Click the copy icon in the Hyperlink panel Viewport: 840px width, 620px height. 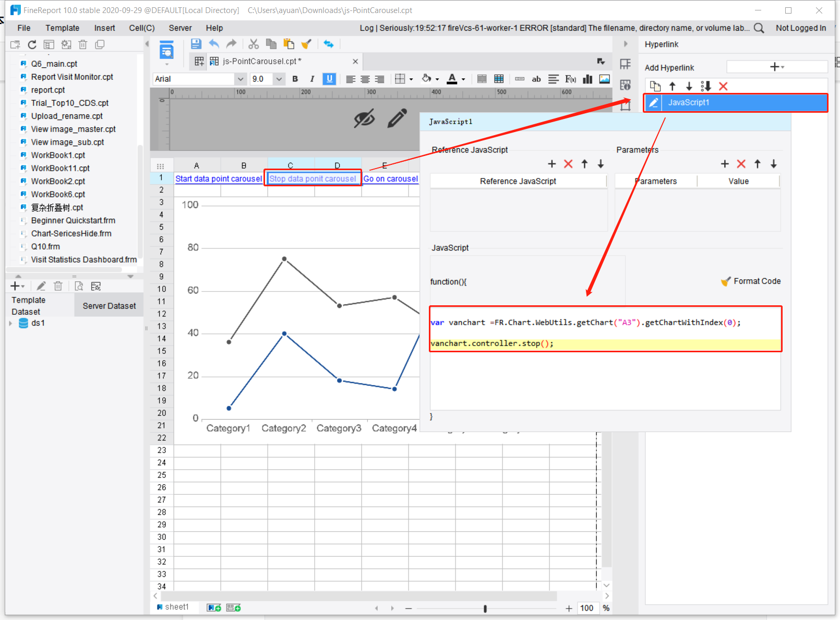pos(655,86)
